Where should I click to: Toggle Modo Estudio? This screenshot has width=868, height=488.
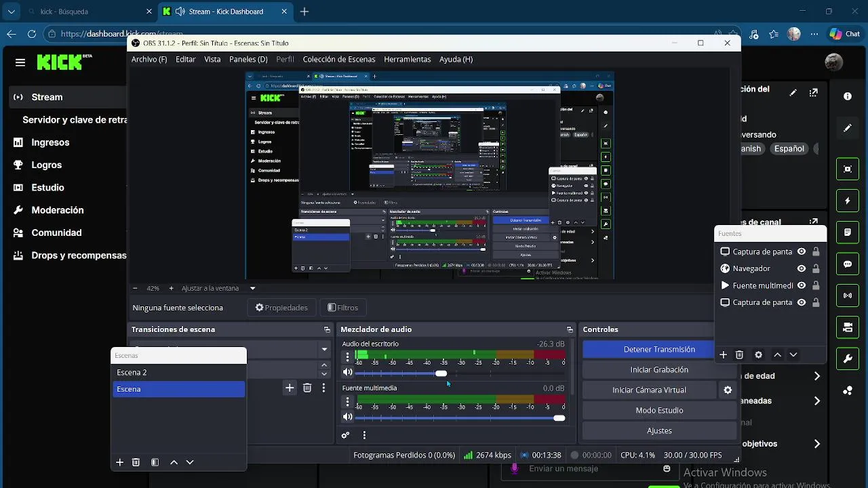pos(659,410)
